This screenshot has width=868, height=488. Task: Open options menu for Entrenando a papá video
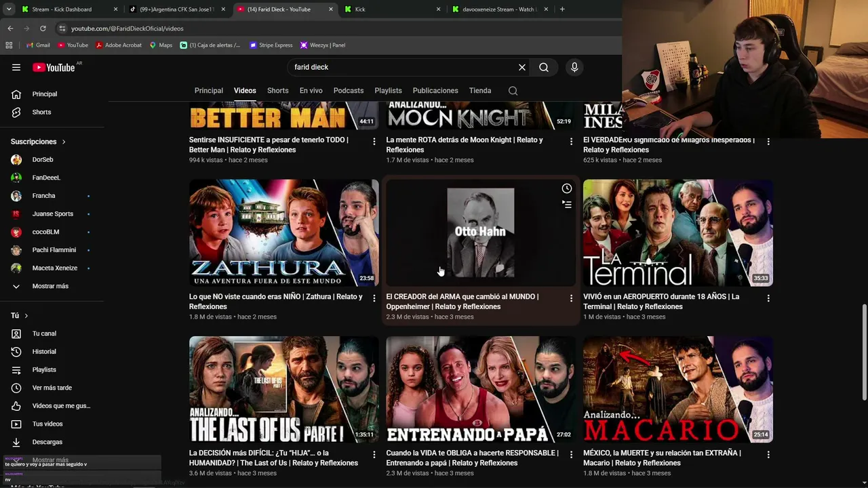click(x=571, y=454)
